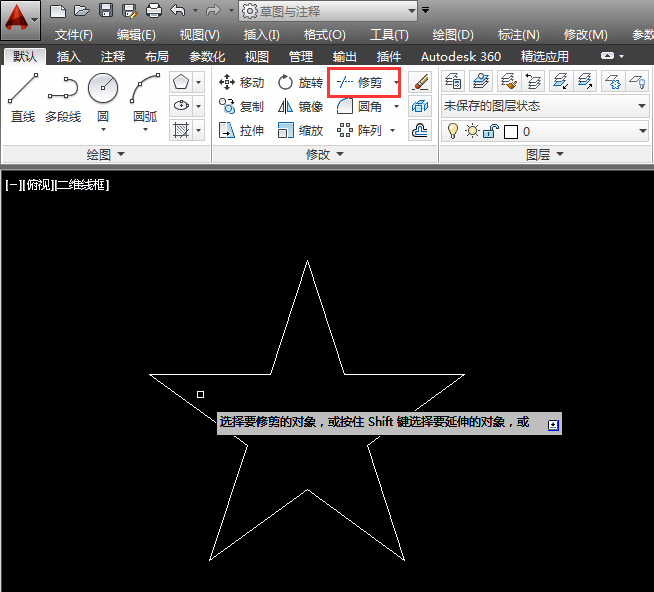
Task: Open the 格式(O) menu
Action: point(324,35)
